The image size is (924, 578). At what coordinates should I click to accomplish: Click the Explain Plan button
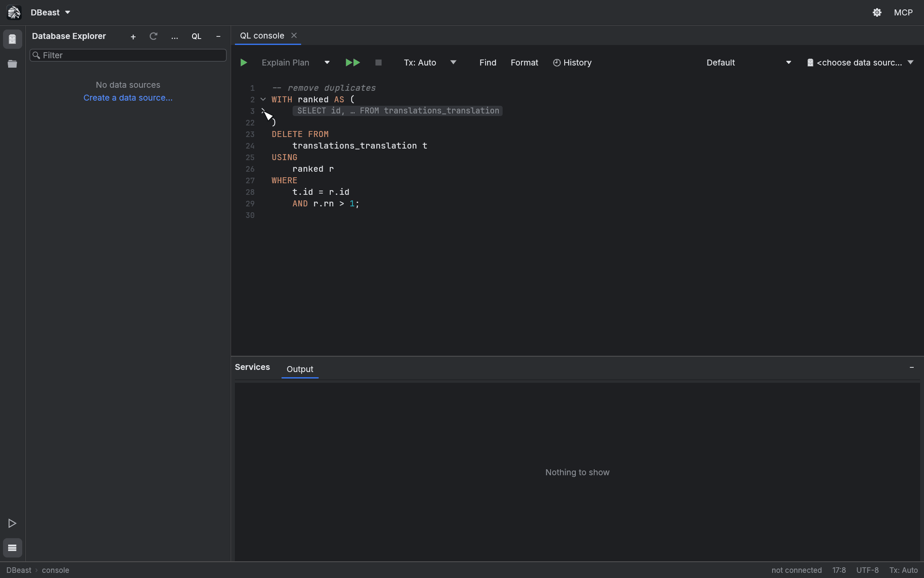285,63
